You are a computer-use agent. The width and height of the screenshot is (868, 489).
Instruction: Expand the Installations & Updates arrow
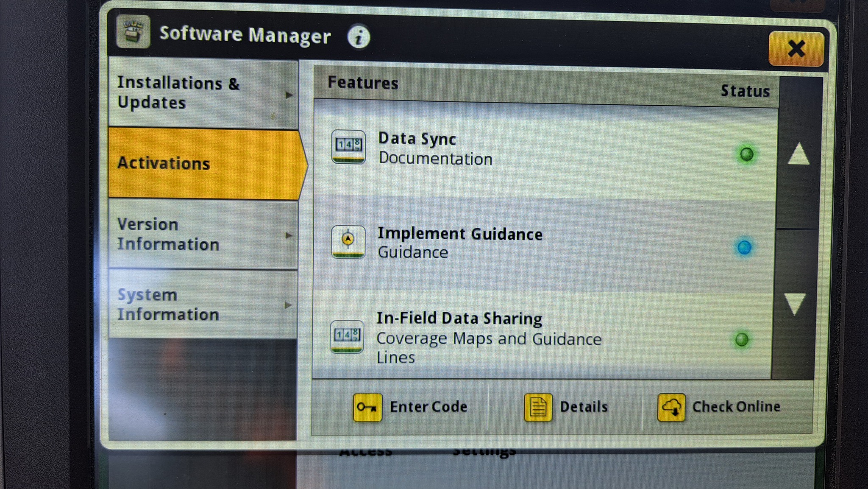289,95
